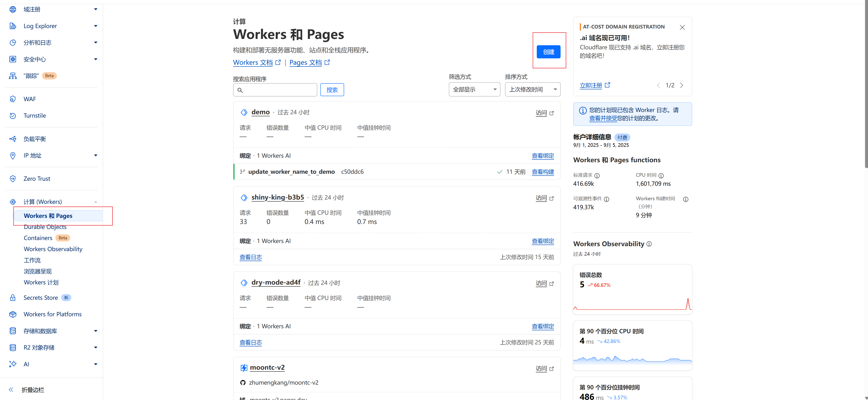This screenshot has width=868, height=400.
Task: Click the 安全中心 sidebar icon
Action: pos(13,59)
